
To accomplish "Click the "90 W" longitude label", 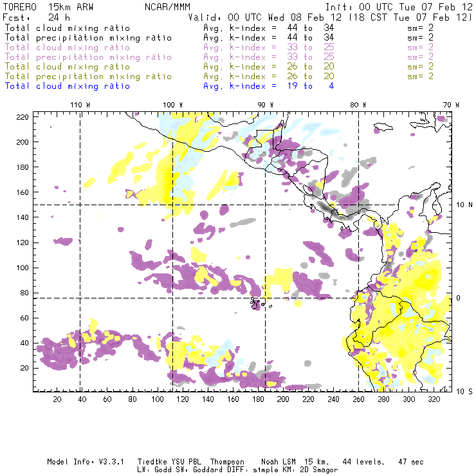I will pyautogui.click(x=266, y=105).
